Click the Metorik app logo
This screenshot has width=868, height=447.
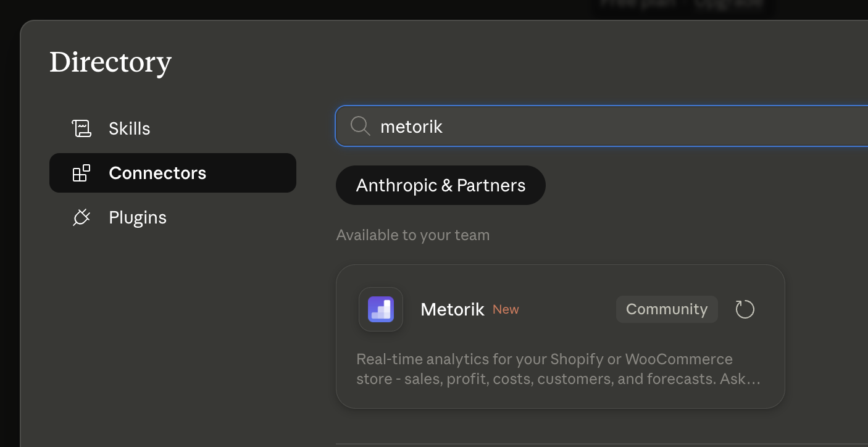click(381, 309)
